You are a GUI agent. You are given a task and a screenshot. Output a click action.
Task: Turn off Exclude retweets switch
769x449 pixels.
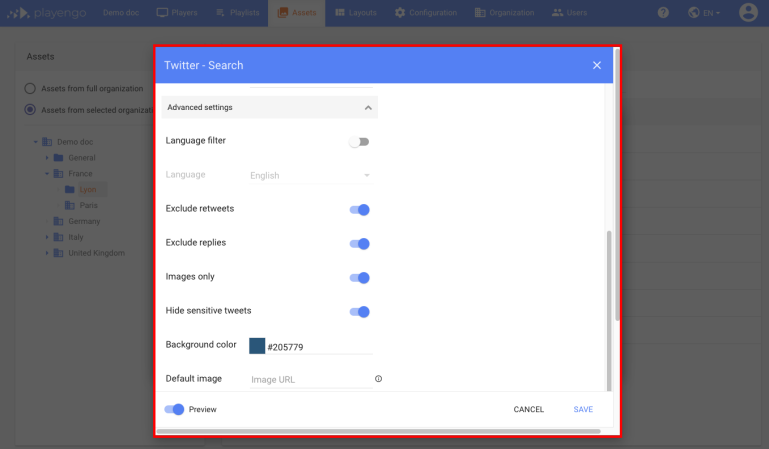(359, 210)
